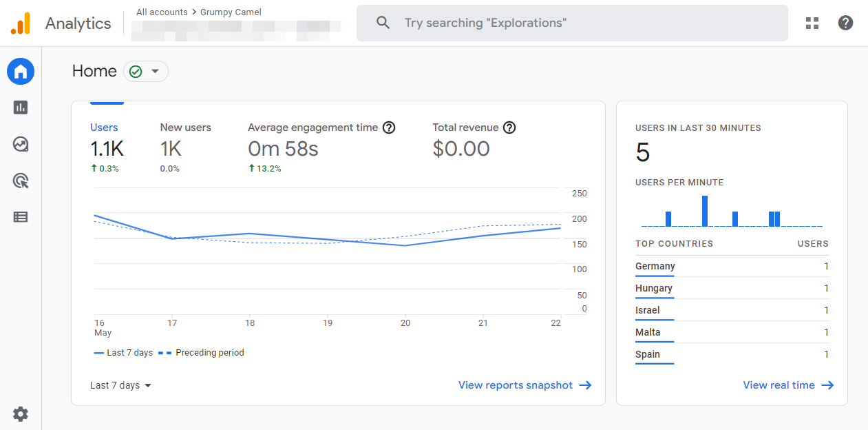Screen dimensions: 868x430
Task: Show info for Total revenue
Action: tap(509, 127)
